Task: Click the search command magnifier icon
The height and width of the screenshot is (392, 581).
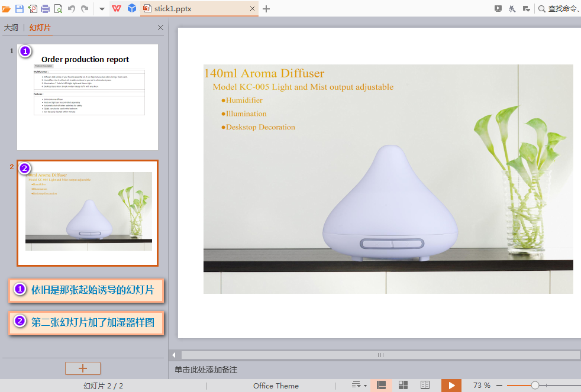Action: tap(542, 9)
